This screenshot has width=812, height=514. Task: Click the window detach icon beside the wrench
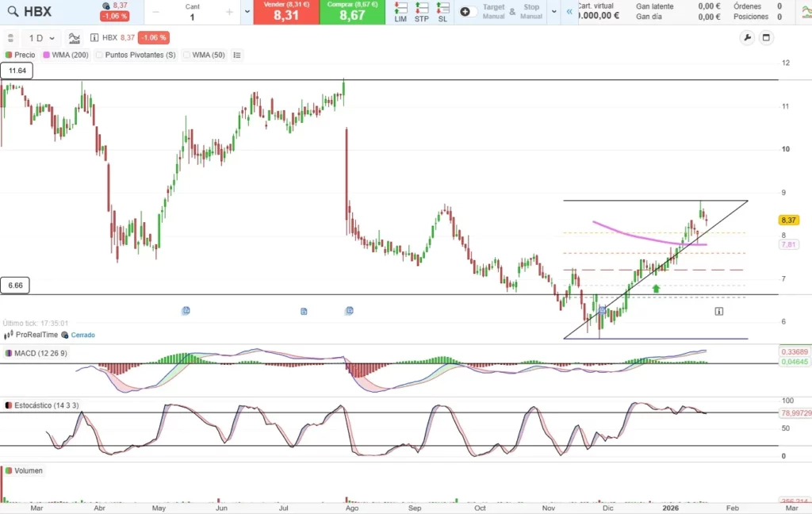[x=766, y=37]
